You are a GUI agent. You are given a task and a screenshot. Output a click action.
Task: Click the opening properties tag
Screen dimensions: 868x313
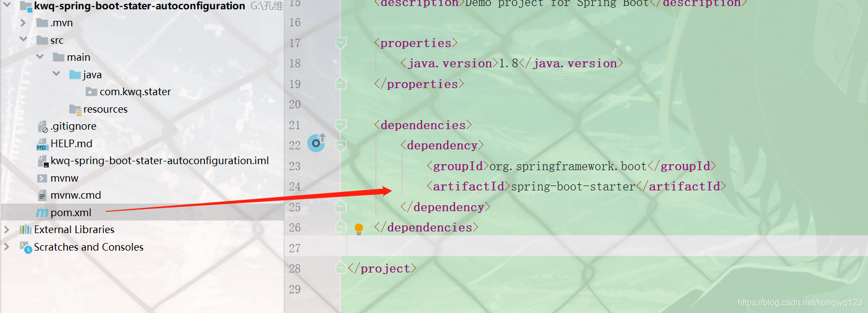pyautogui.click(x=416, y=43)
